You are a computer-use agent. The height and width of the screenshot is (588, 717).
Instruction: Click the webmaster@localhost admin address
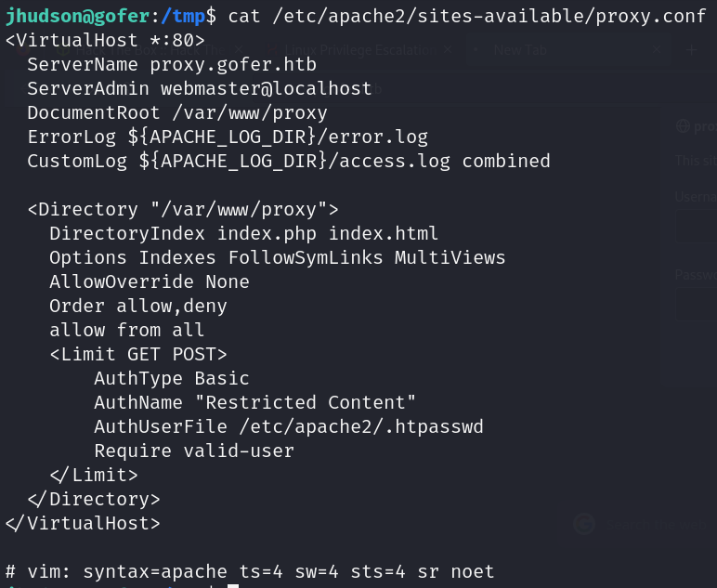click(266, 88)
